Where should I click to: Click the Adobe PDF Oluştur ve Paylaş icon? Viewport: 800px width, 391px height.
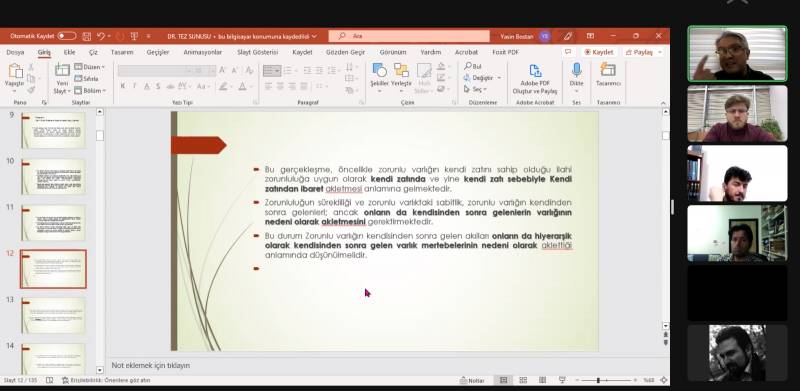(535, 70)
